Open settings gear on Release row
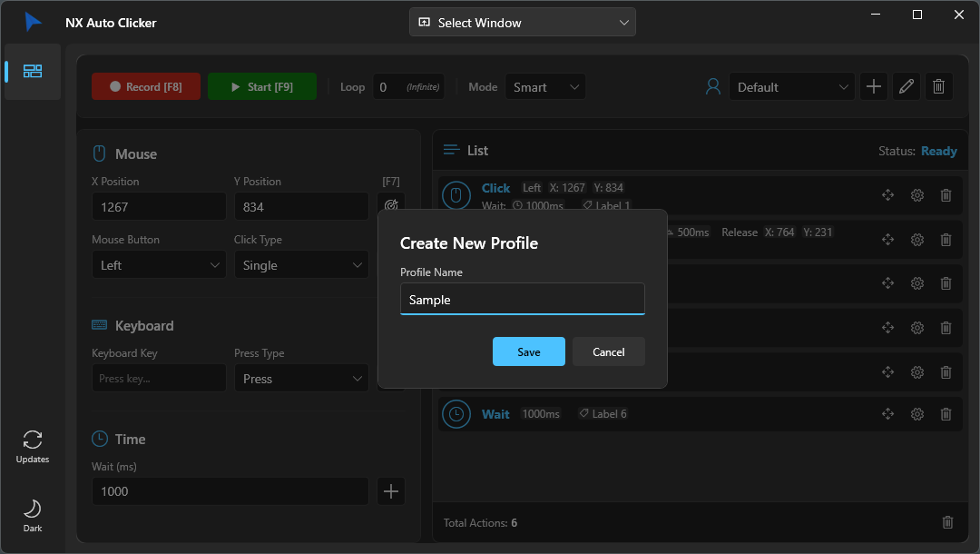The width and height of the screenshot is (980, 554). pos(916,240)
